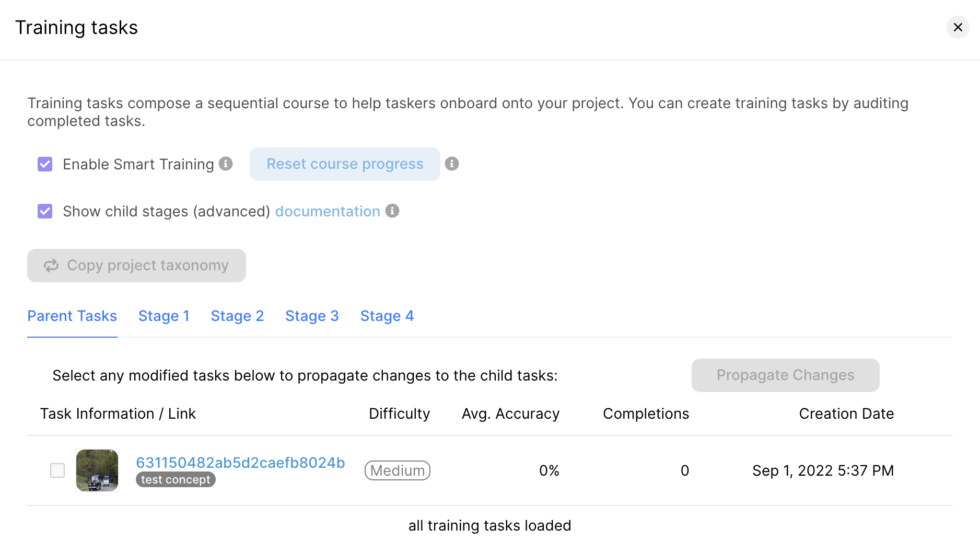Open the Stage 4 tab

coord(387,316)
